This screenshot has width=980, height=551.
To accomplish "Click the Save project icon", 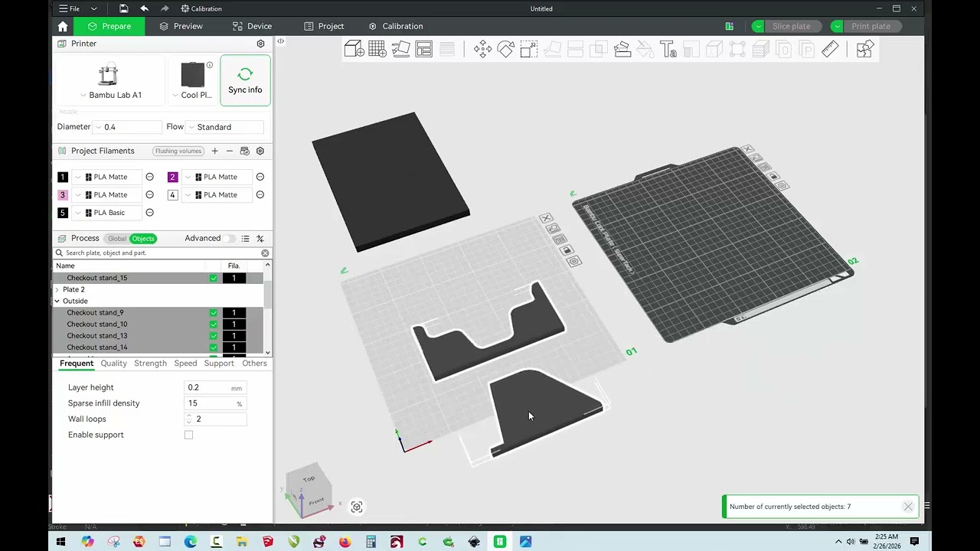I will pyautogui.click(x=124, y=8).
